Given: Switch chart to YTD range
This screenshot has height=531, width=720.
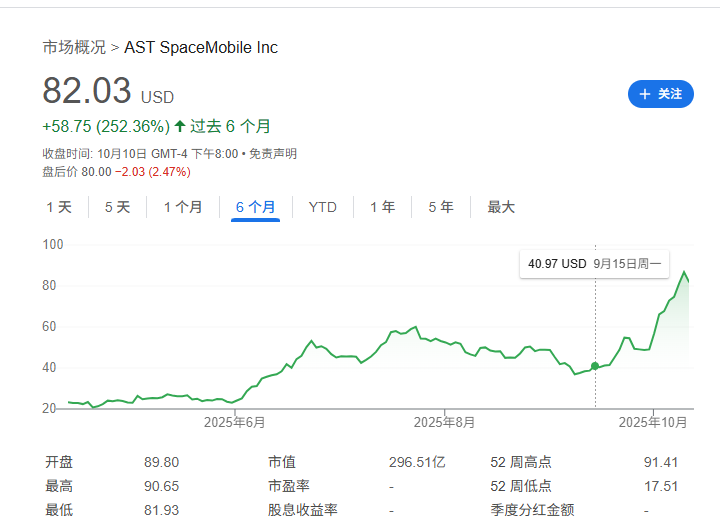Looking at the screenshot, I should pos(322,207).
